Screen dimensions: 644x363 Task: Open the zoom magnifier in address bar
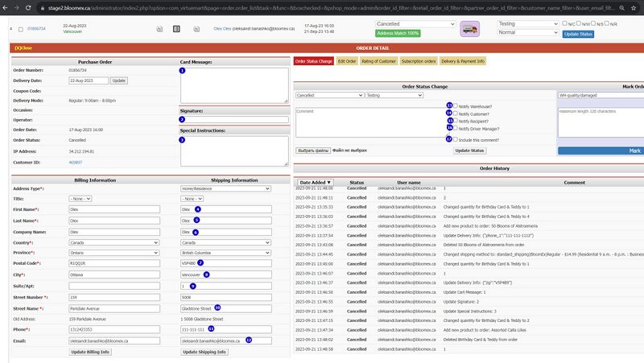click(622, 8)
